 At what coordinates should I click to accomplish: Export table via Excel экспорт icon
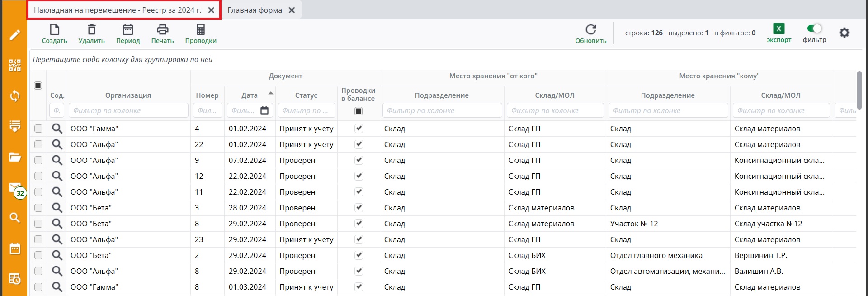pos(778,29)
